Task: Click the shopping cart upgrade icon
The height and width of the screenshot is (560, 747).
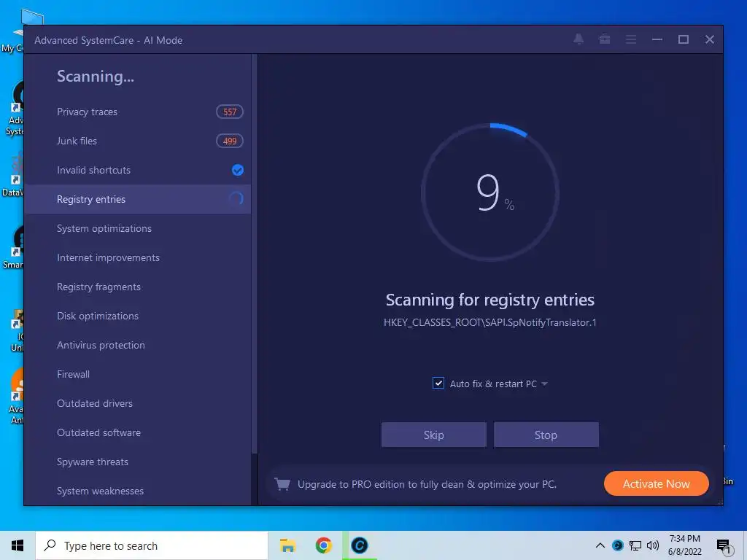Action: click(282, 484)
